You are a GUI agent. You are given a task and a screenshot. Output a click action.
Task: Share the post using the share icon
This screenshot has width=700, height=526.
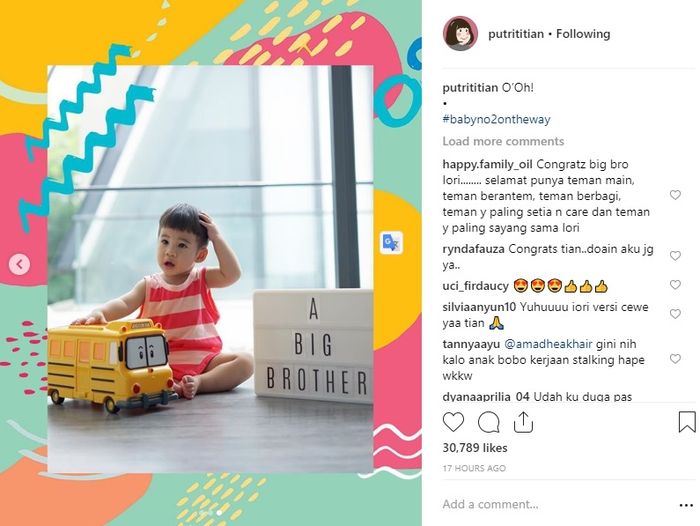tap(523, 422)
